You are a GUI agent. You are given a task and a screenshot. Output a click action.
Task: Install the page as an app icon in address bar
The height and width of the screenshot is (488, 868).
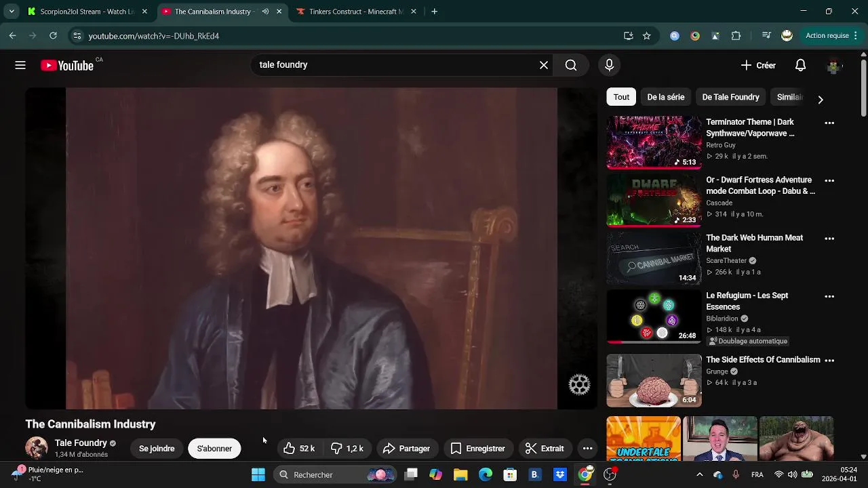tap(628, 36)
